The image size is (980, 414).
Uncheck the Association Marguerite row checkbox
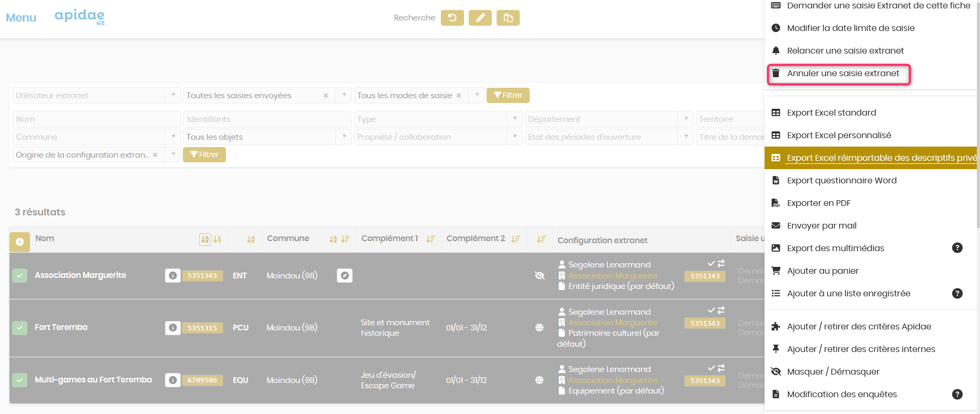20,275
